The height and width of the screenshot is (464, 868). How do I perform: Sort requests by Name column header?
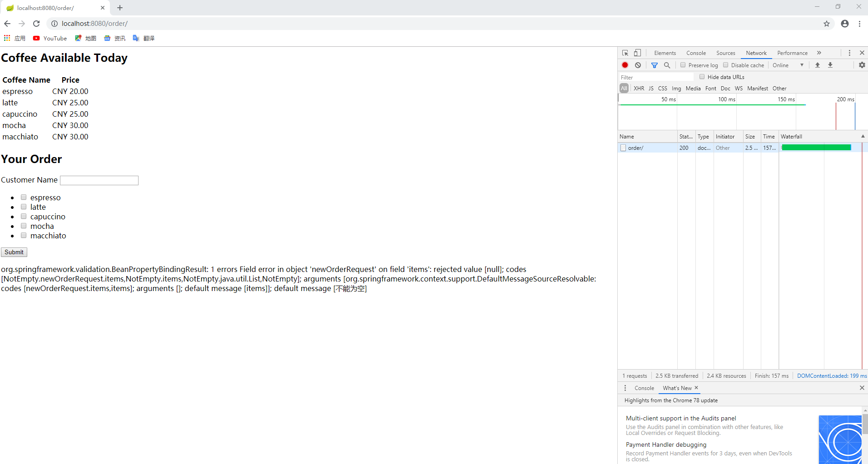(x=647, y=136)
